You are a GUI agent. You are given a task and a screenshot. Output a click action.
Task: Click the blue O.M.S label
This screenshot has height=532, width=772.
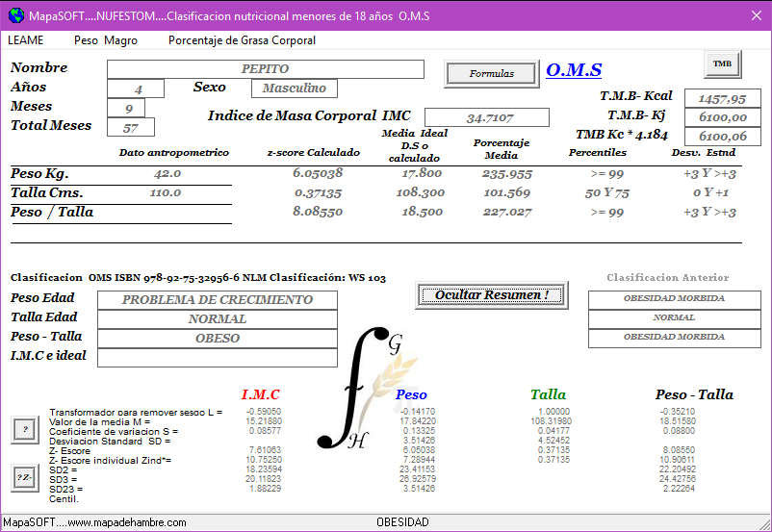click(574, 70)
